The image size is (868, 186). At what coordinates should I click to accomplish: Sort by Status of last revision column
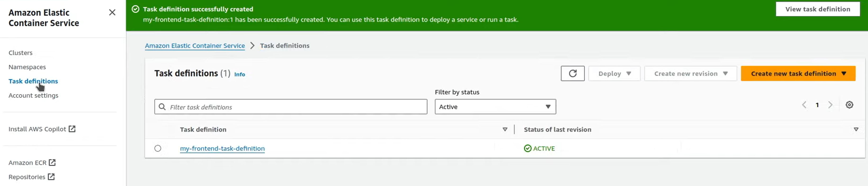(x=856, y=130)
